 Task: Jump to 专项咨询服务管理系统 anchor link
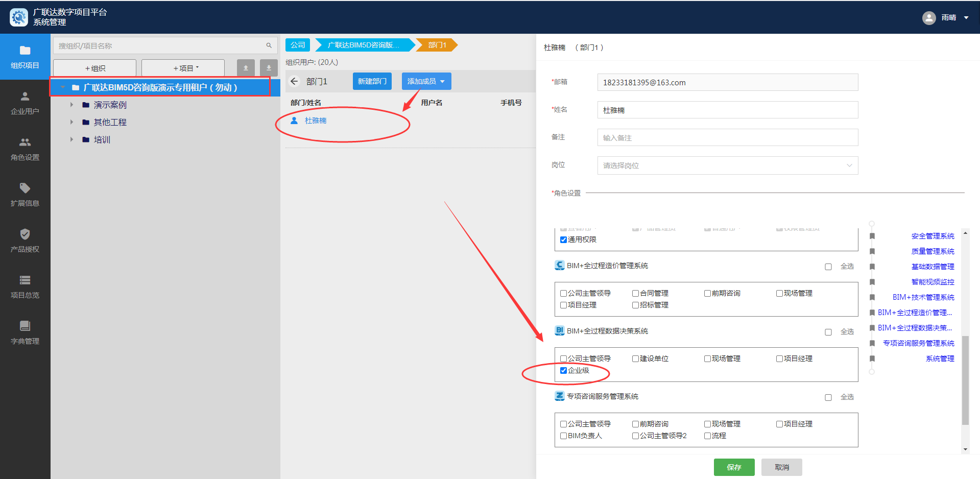pyautogui.click(x=919, y=343)
